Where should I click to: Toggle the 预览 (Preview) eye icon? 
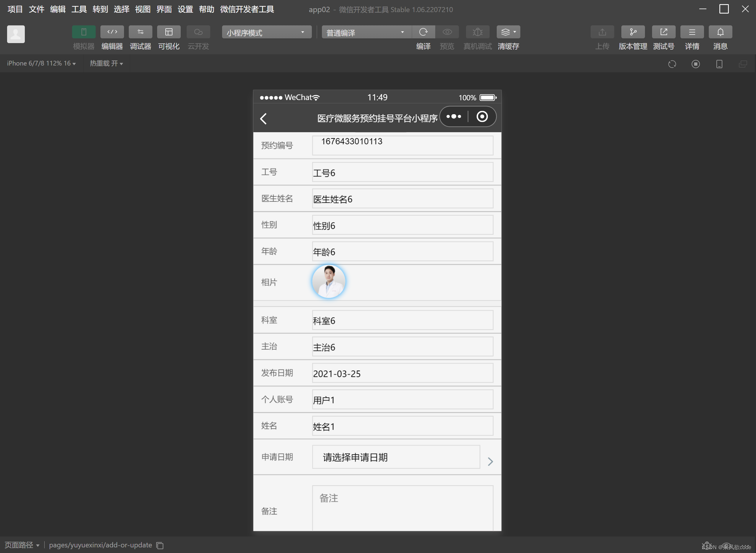tap(447, 32)
